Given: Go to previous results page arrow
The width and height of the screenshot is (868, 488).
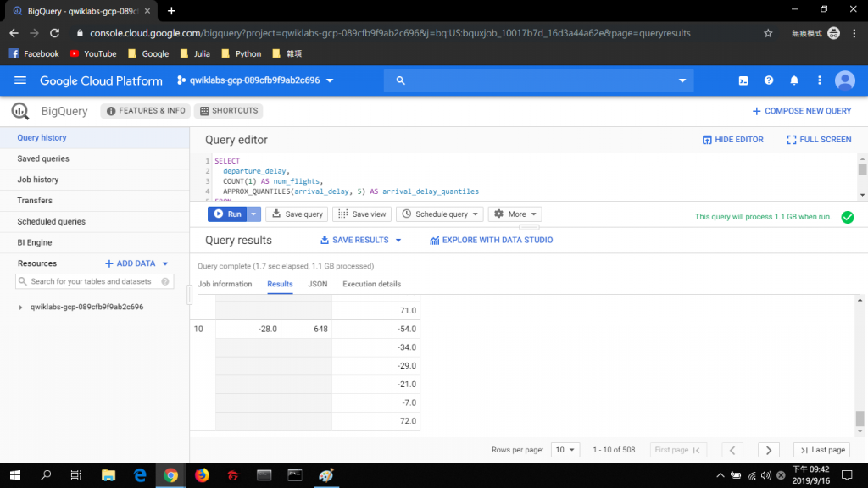Looking at the screenshot, I should tap(732, 450).
